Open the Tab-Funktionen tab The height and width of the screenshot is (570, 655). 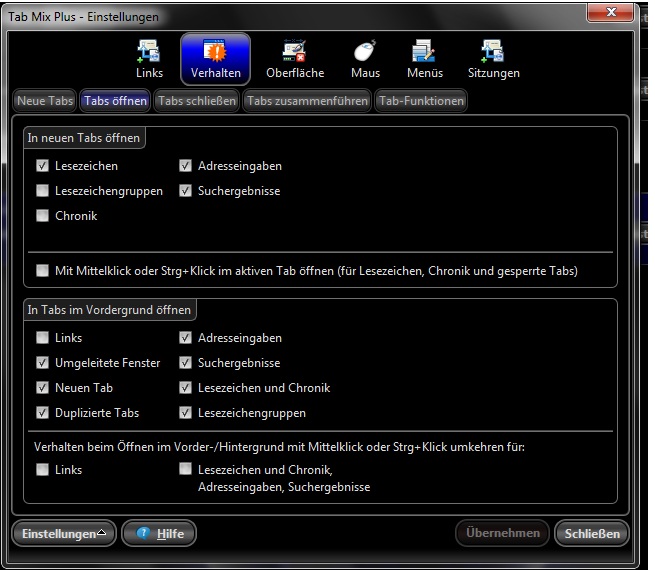(421, 101)
